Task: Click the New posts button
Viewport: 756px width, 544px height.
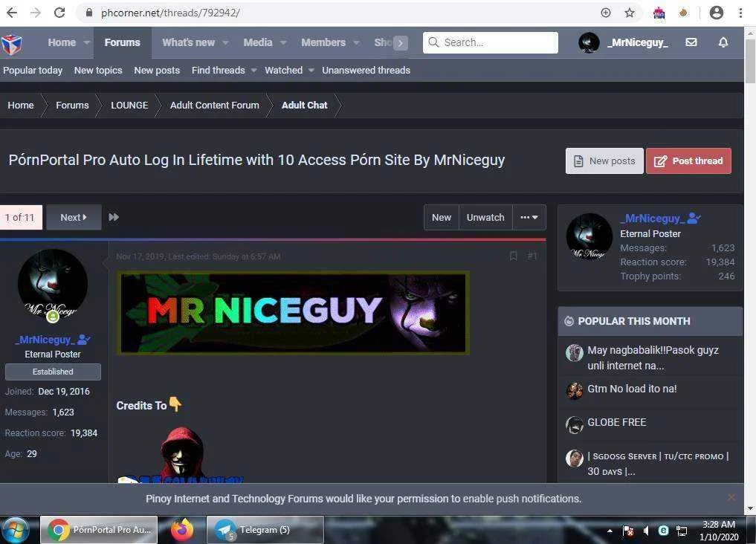Action: click(x=604, y=161)
